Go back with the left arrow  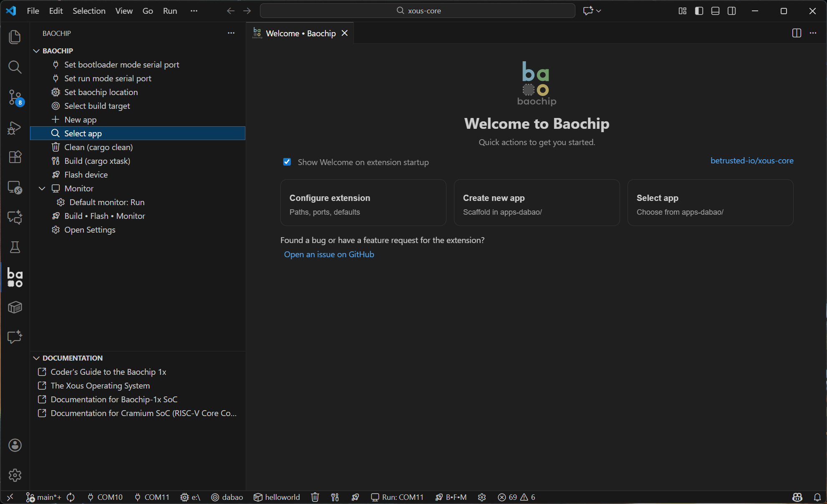point(231,11)
